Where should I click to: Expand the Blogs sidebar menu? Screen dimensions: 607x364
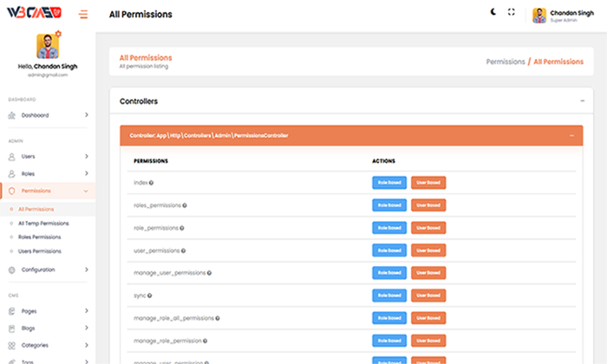(86, 328)
